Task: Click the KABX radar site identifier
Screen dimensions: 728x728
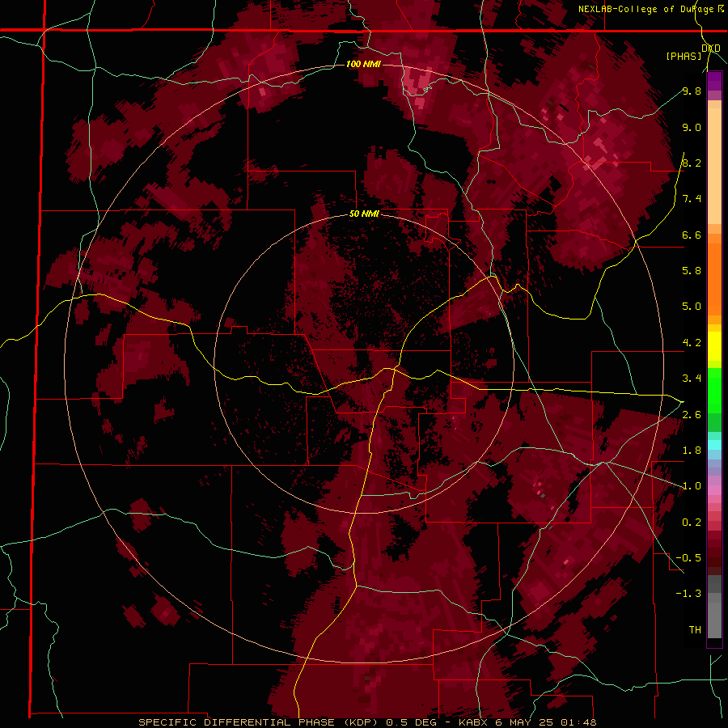Action: tap(475, 722)
